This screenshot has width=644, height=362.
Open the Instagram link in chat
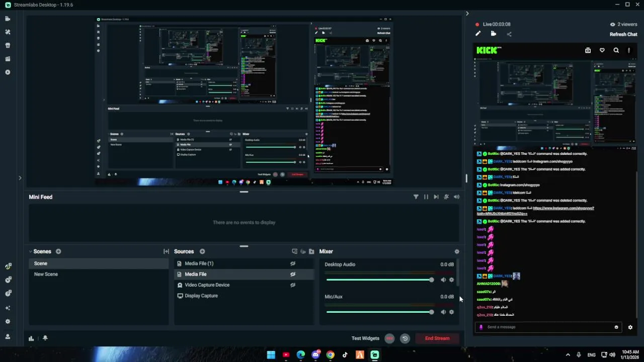click(x=535, y=211)
